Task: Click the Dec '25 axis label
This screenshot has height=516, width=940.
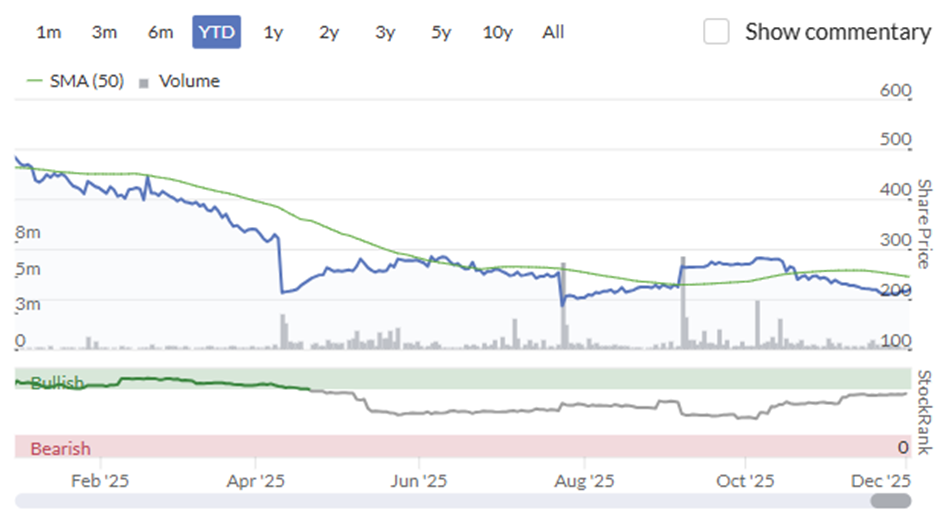Action: (x=881, y=481)
